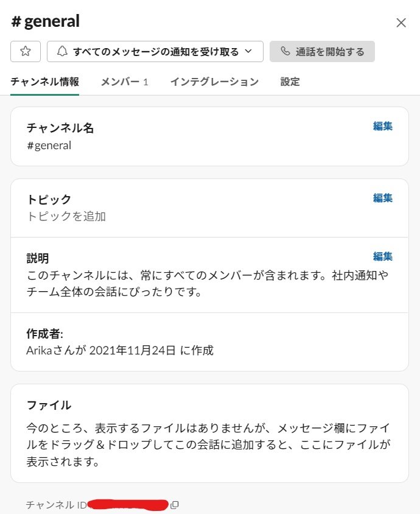This screenshot has width=420, height=514.
Task: Open the 設定 tab
Action: (x=290, y=82)
